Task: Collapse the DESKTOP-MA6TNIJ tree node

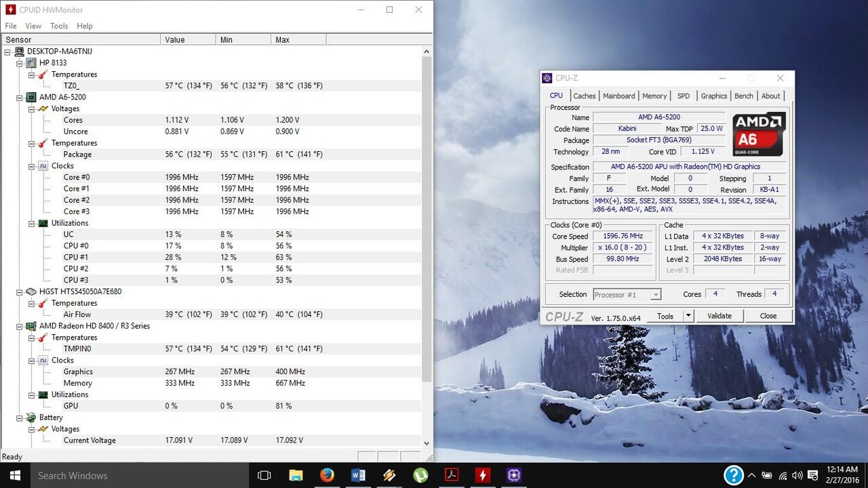Action: click(8, 52)
